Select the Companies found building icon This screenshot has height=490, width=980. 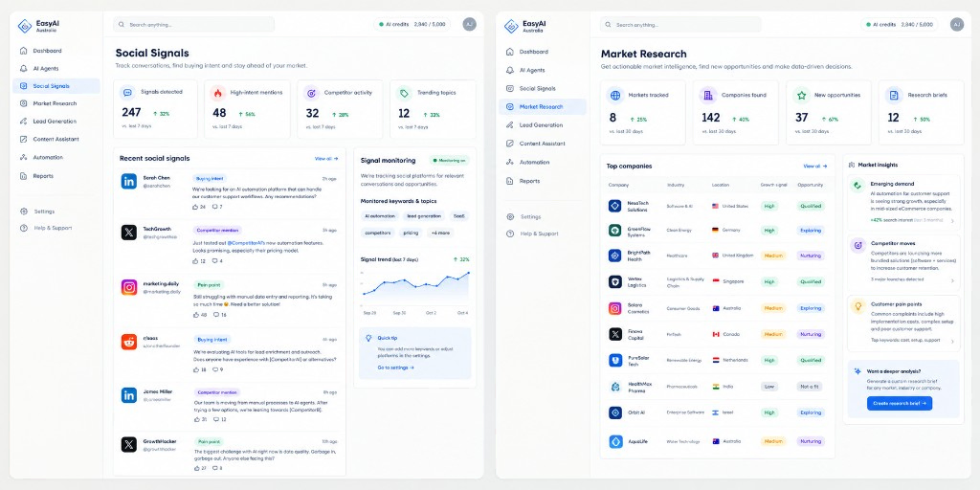(708, 95)
